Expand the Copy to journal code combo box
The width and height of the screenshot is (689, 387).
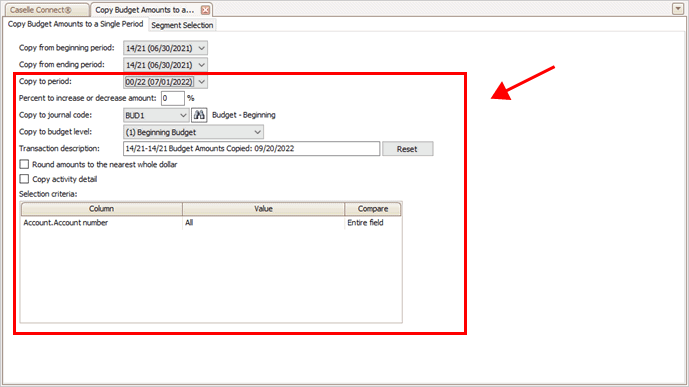tap(156, 115)
